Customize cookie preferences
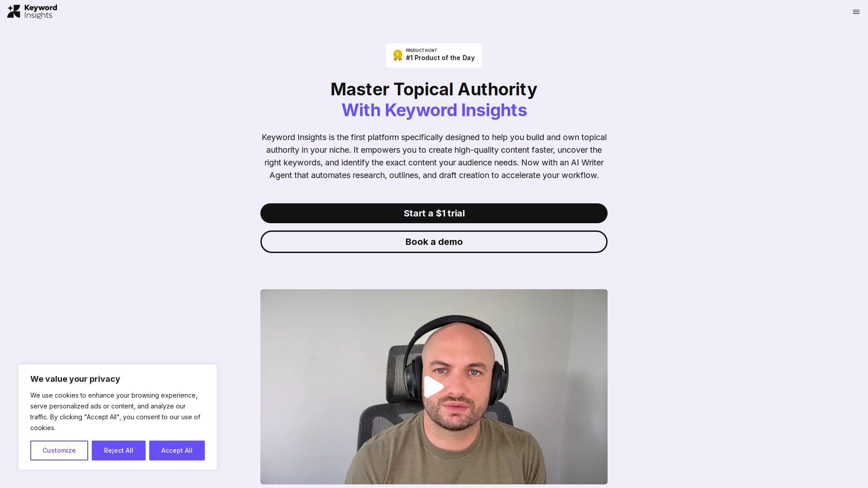Viewport: 868px width, 488px height. 59,450
